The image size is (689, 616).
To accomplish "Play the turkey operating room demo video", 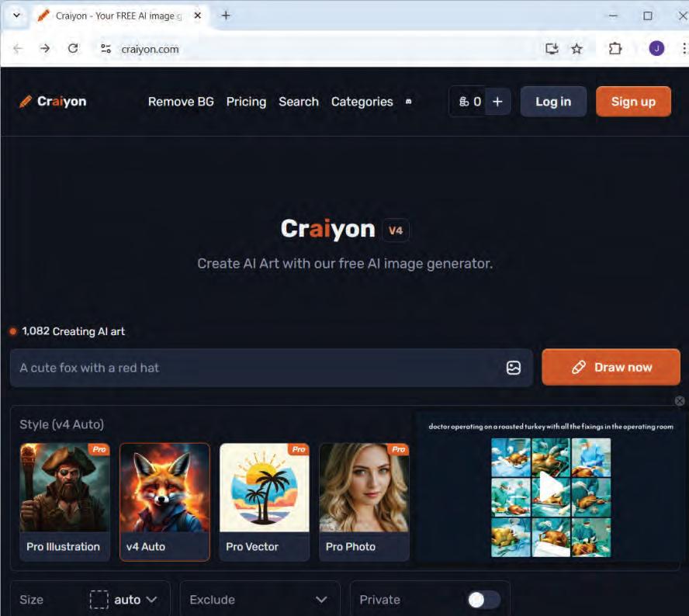I will [x=551, y=488].
